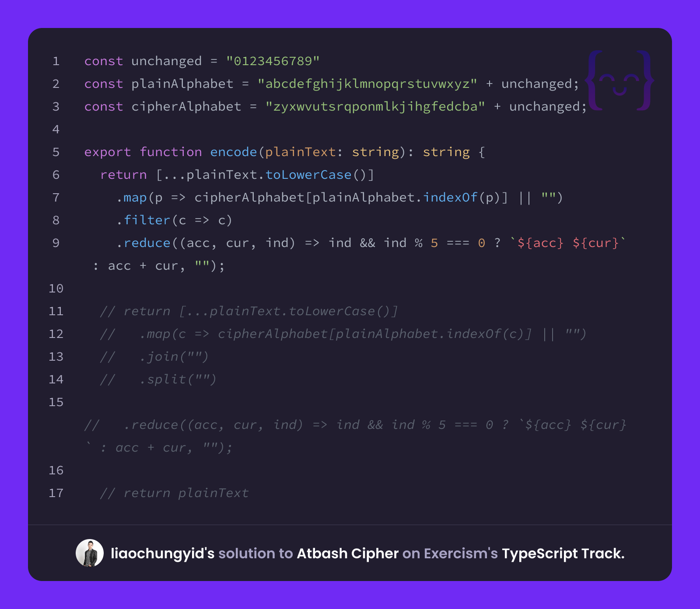Click line number 10 in the gutter
700x609 pixels.
(x=56, y=288)
